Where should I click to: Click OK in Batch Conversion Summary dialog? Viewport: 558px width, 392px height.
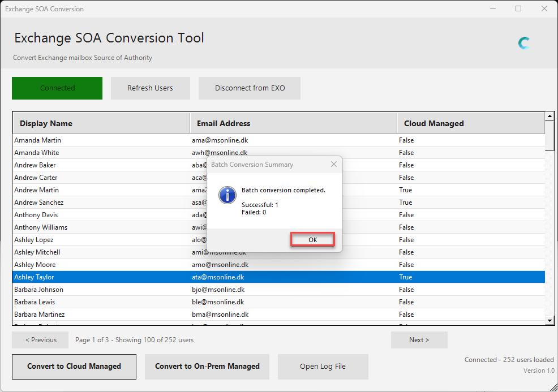click(x=312, y=240)
